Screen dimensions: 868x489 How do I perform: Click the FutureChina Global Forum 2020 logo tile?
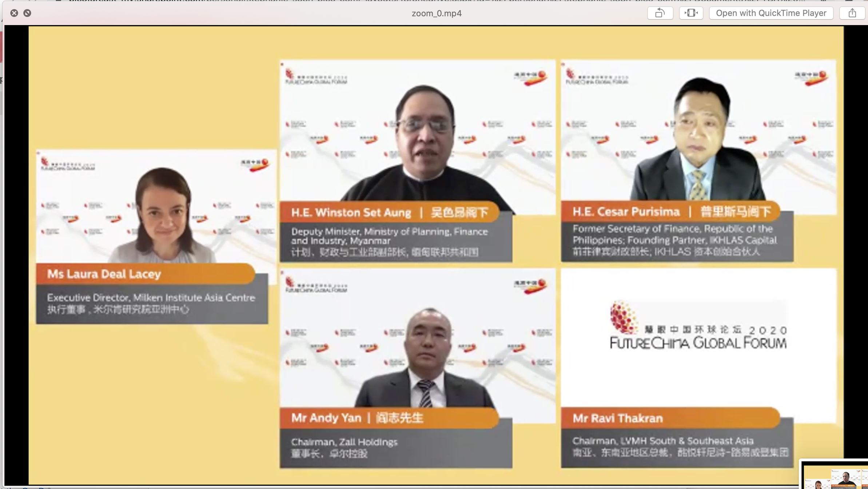[x=698, y=338]
